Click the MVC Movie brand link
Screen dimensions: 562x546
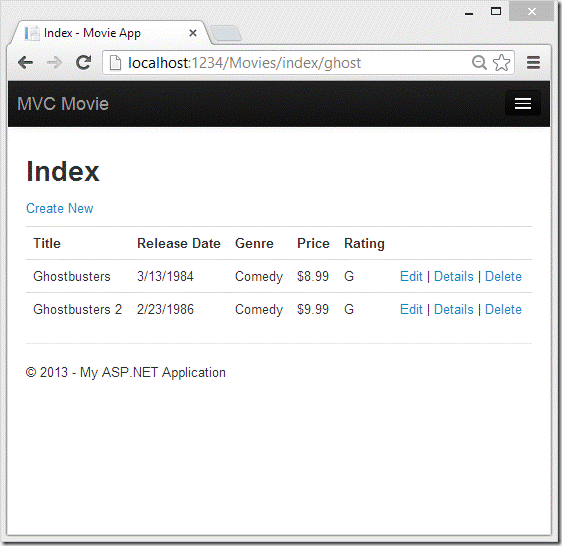63,104
